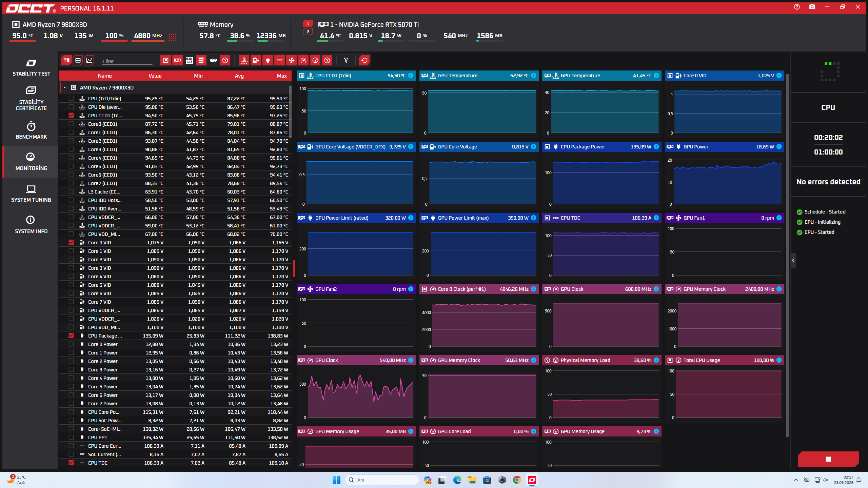Show info for the GPU Fan1 graph
Viewport: 868px width, 488px height.
pos(779,218)
